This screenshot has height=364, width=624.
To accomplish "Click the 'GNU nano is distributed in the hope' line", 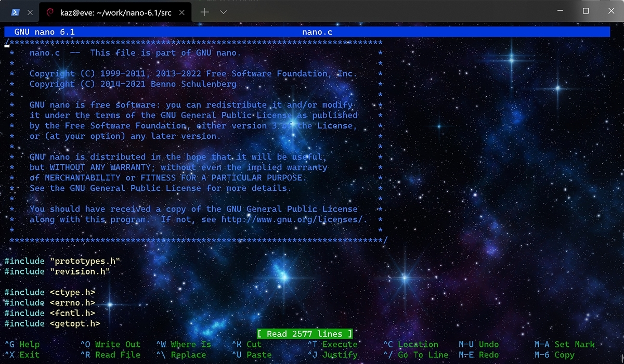I will tap(178, 157).
